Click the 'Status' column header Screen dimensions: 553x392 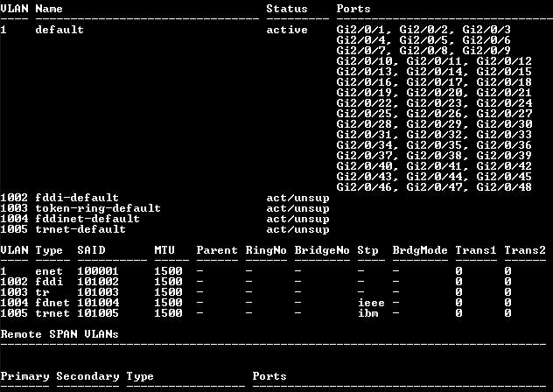(287, 9)
